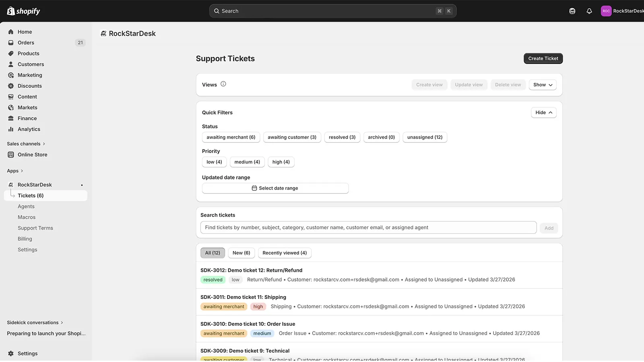Open Markets page
This screenshot has height=362, width=644.
tap(27, 108)
